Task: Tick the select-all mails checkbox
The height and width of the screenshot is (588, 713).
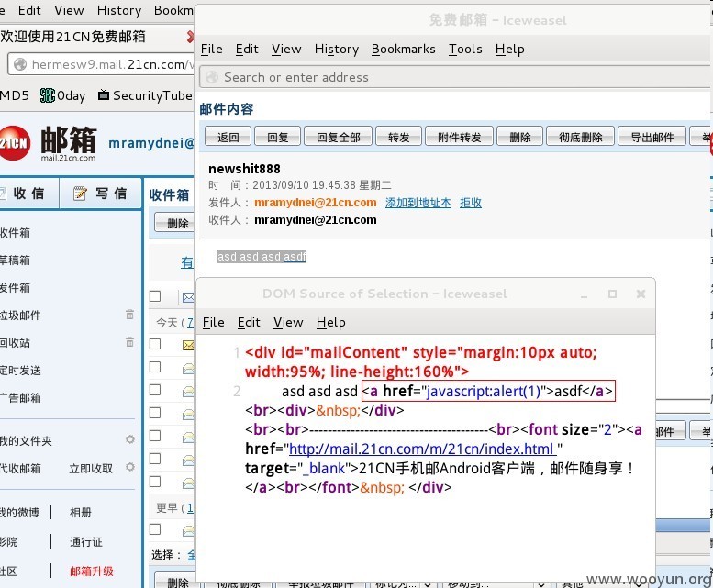Action: (155, 296)
